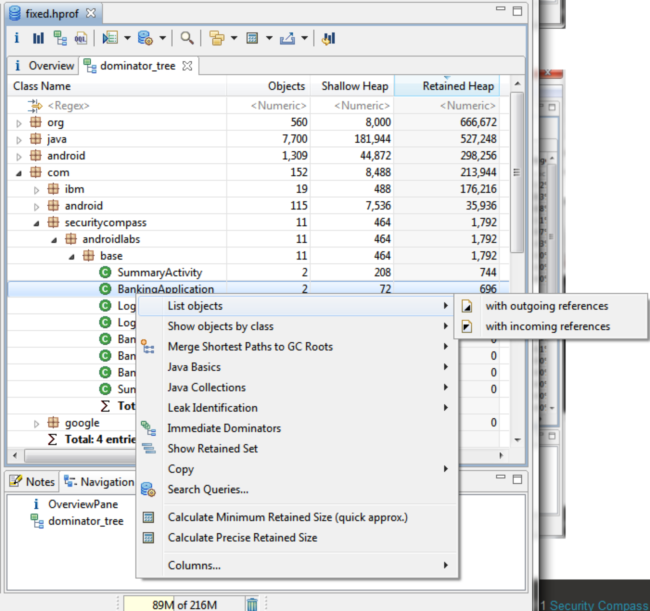Screen dimensions: 650x611
Task: Click the calculate retained size toolbar icon
Action: pyautogui.click(x=252, y=38)
